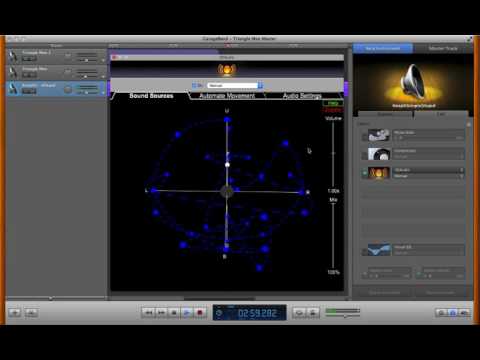Adjust the third track's volume slider
This screenshot has height=360, width=480.
(87, 92)
